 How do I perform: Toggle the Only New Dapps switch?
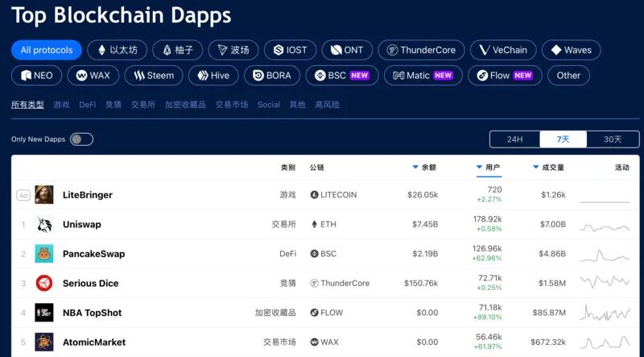pyautogui.click(x=81, y=139)
